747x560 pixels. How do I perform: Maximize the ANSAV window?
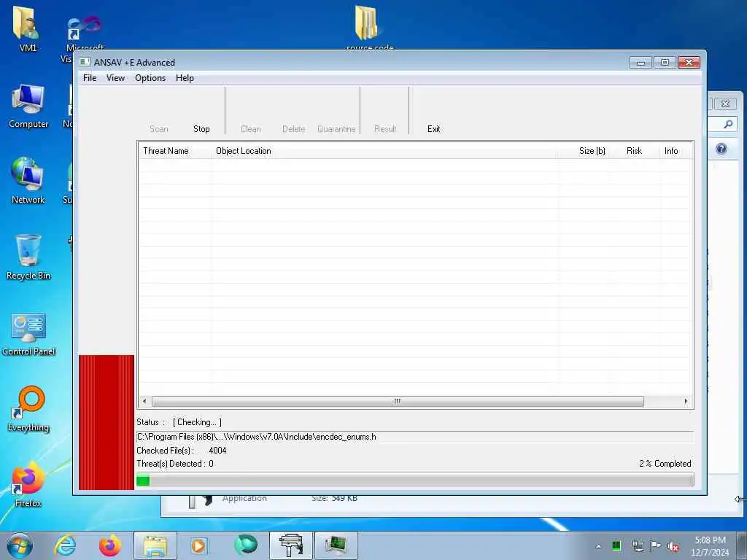coord(665,63)
